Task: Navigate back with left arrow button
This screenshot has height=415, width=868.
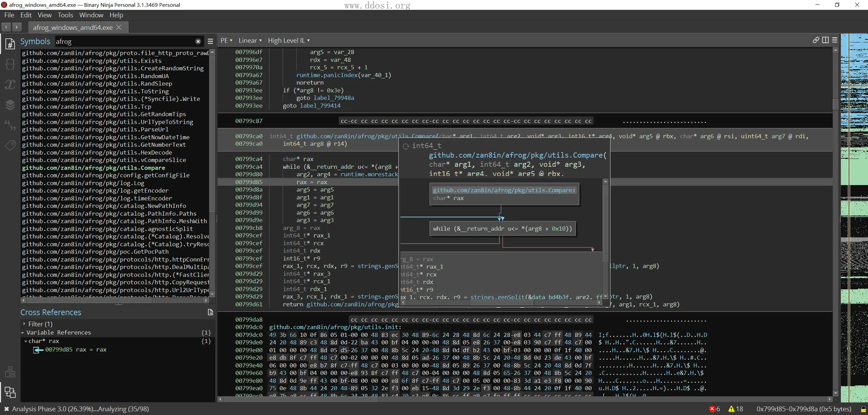Action: (6, 27)
